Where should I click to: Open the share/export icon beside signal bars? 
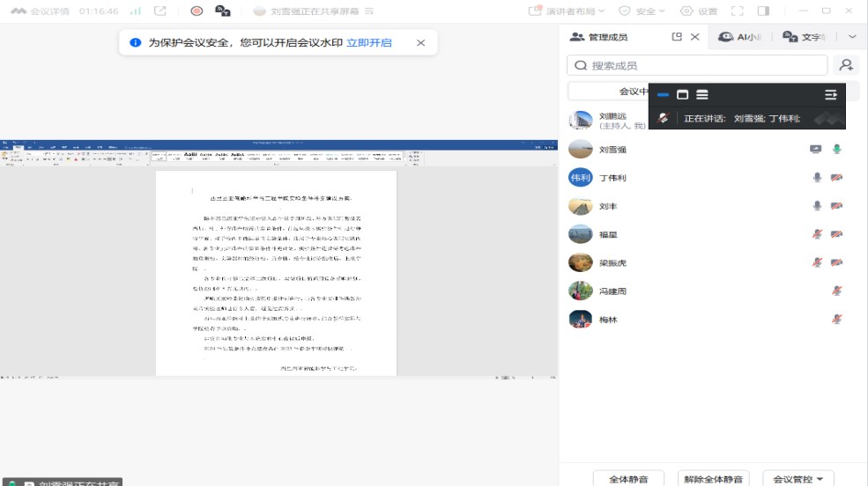(x=160, y=11)
